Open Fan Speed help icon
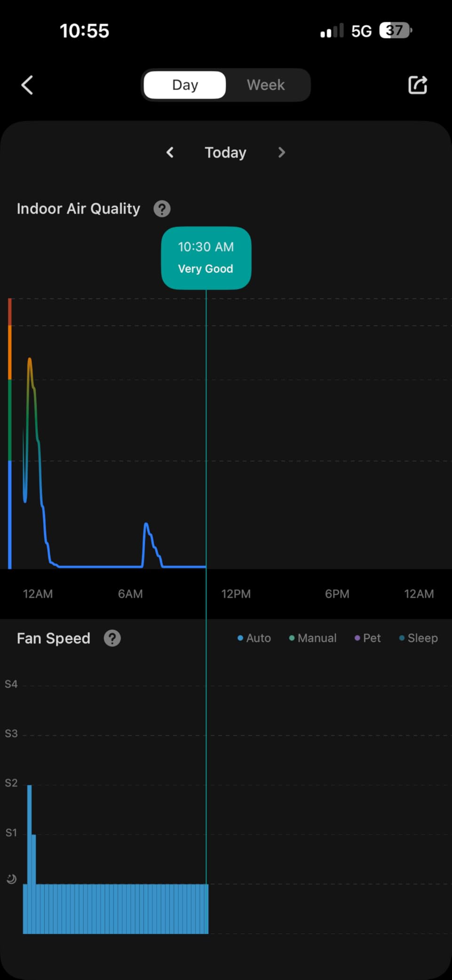This screenshot has height=980, width=452. (112, 638)
